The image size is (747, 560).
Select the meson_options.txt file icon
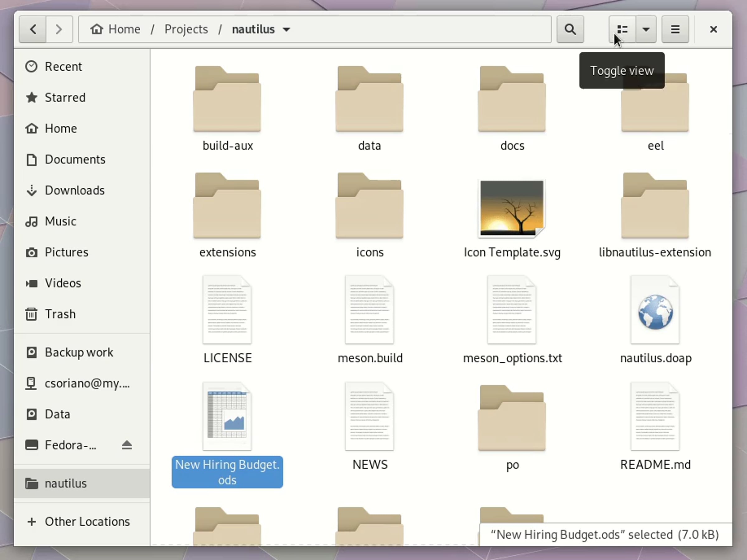coord(512,310)
